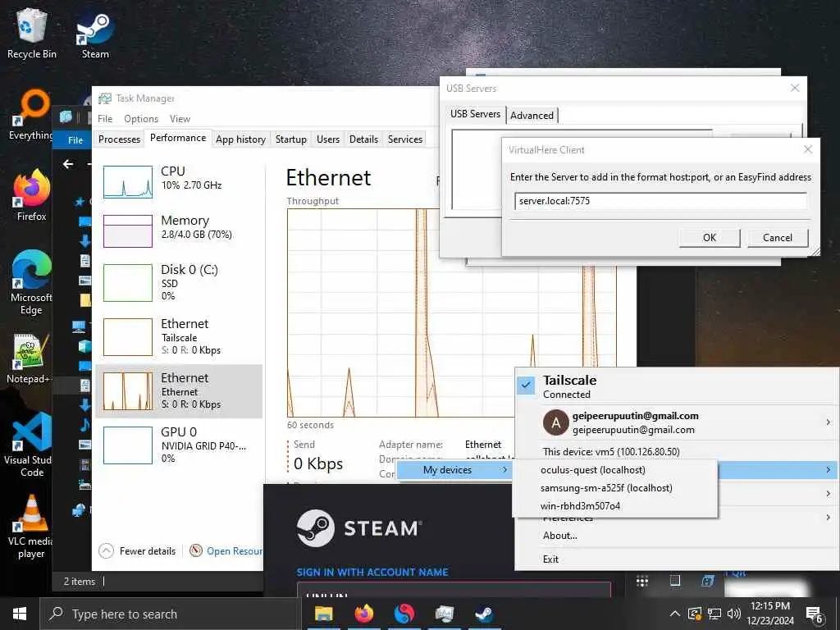The height and width of the screenshot is (630, 840).
Task: Click the taskbar clock showing 12:15 PM
Action: click(x=770, y=614)
